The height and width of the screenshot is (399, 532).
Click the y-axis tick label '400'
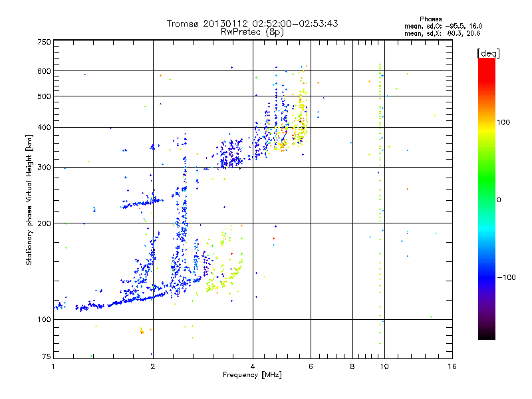(x=44, y=128)
